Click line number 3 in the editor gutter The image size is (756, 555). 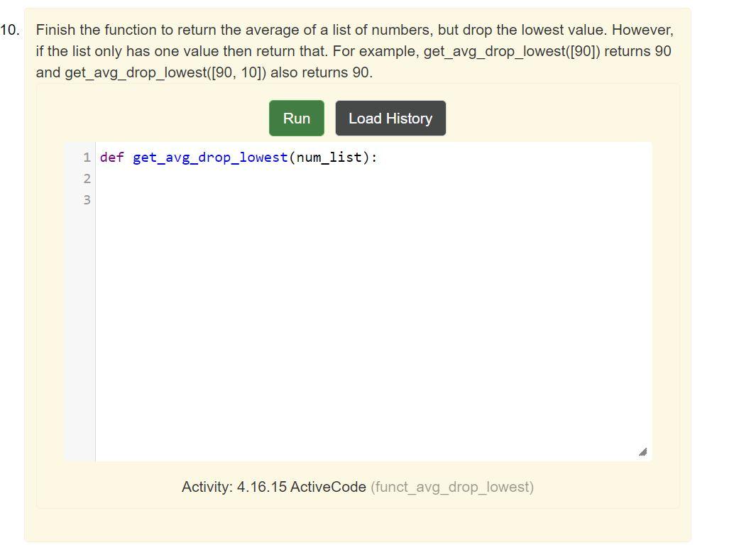tap(86, 200)
